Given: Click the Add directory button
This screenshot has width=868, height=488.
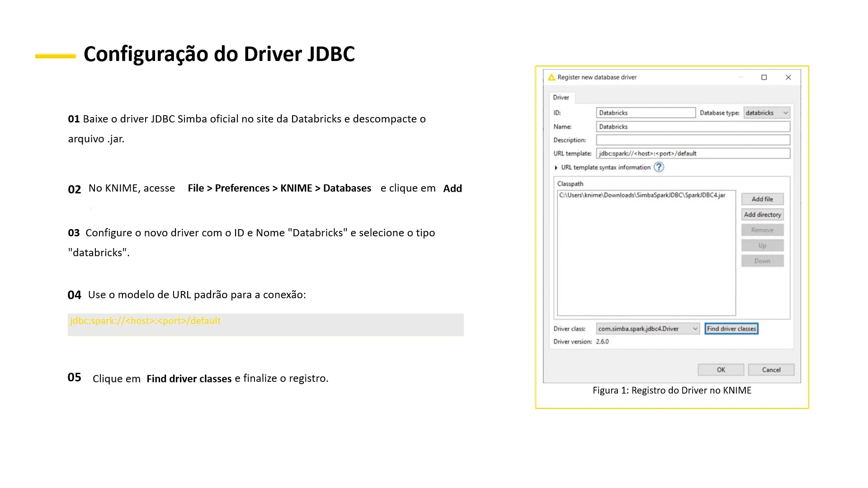Looking at the screenshot, I should (x=762, y=215).
